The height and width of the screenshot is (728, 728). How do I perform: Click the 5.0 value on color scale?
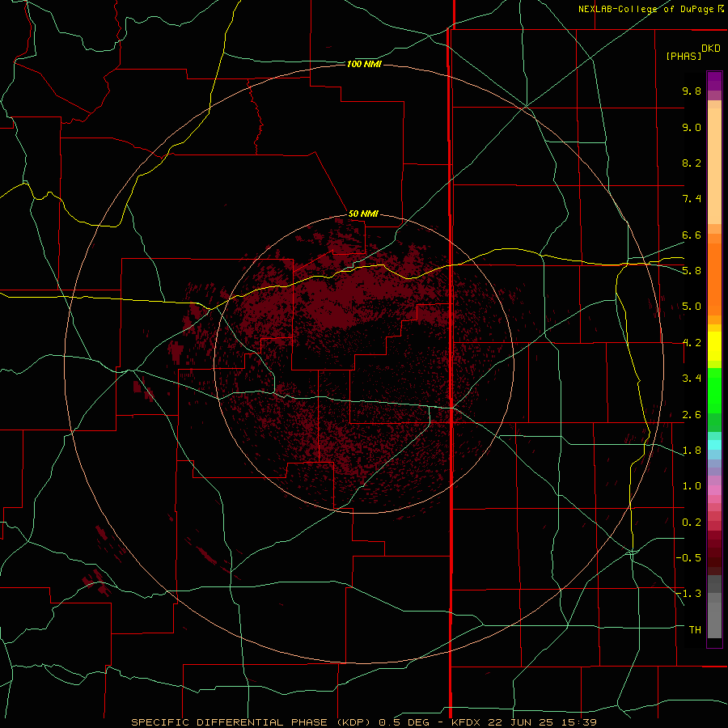(x=692, y=307)
